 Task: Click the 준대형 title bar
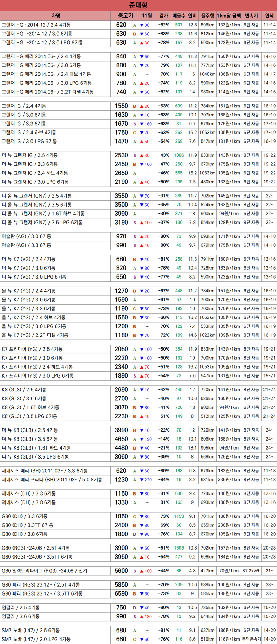pyautogui.click(x=138, y=5)
